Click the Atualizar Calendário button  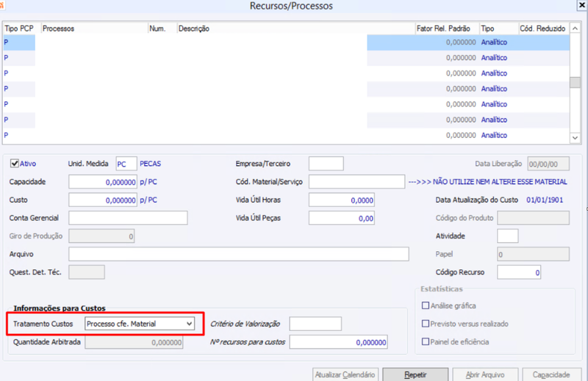pos(345,374)
